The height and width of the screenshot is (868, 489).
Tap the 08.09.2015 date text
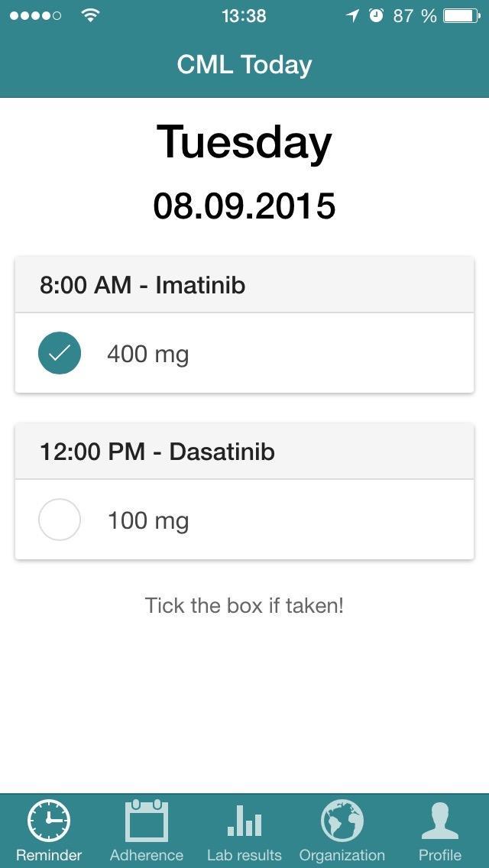click(x=244, y=206)
